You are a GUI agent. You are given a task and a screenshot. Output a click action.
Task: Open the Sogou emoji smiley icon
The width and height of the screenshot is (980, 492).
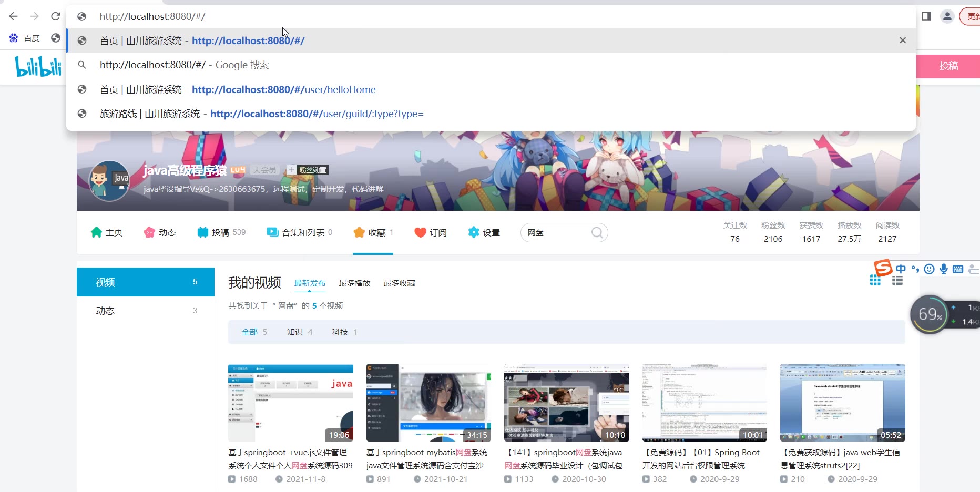(930, 269)
